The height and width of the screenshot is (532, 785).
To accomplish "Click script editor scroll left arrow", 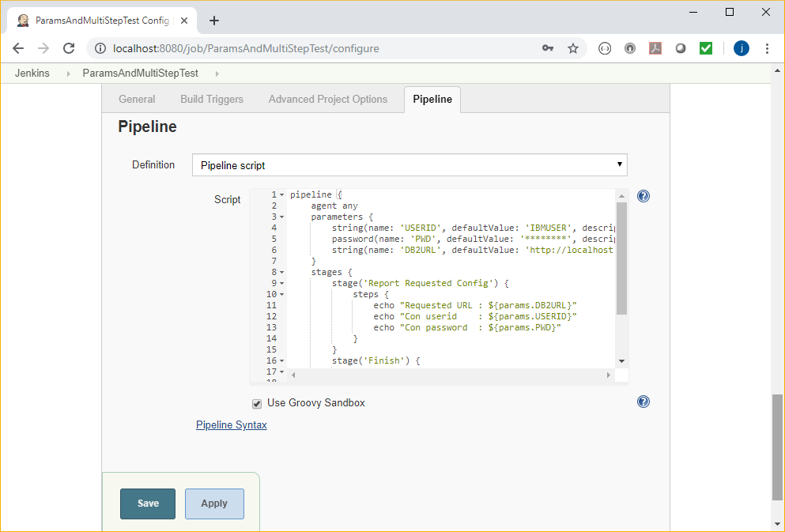I will [x=293, y=375].
